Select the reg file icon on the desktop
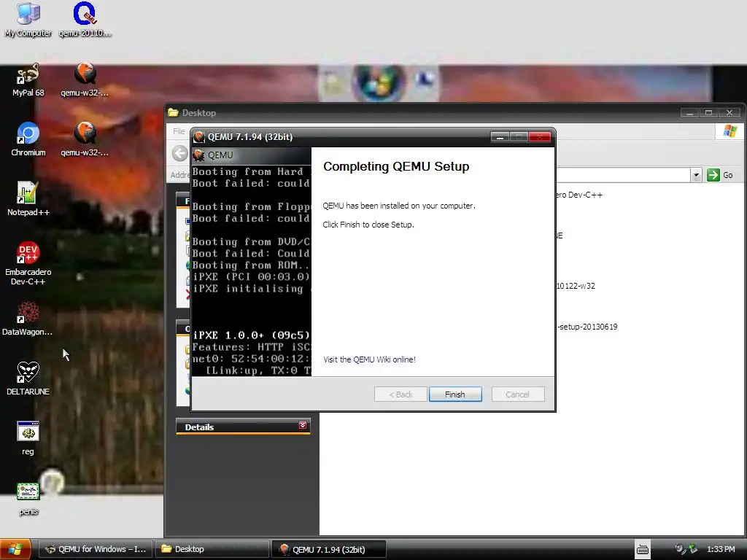The width and height of the screenshot is (747, 560). tap(28, 438)
